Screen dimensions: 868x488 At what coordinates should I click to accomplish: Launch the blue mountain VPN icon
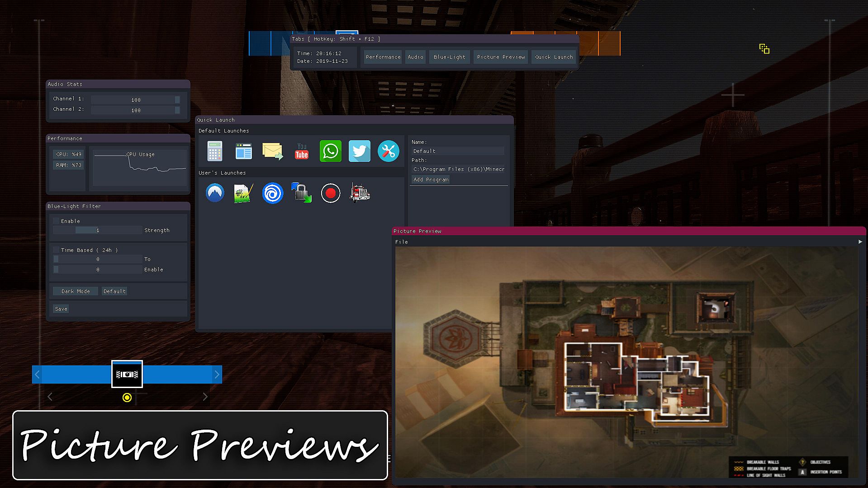coord(215,193)
